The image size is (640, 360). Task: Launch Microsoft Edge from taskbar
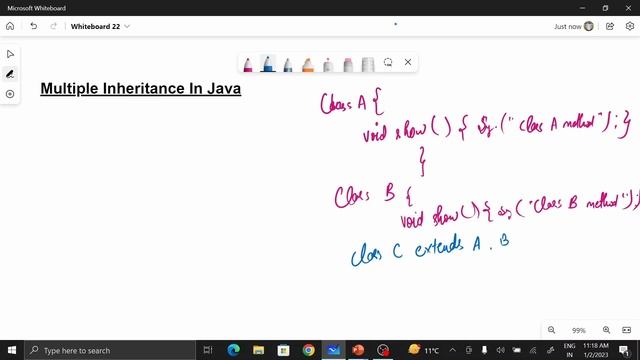(x=233, y=350)
